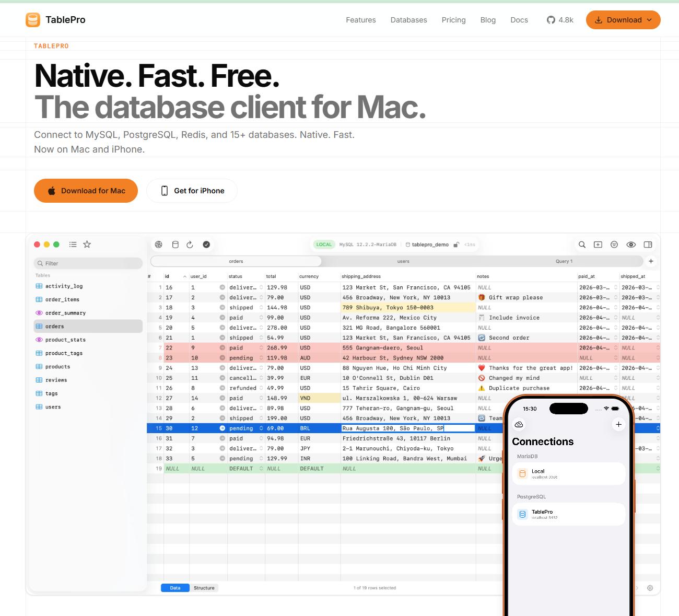Tap the plus button on the iPhone Connections screen
The height and width of the screenshot is (616, 679).
click(618, 424)
